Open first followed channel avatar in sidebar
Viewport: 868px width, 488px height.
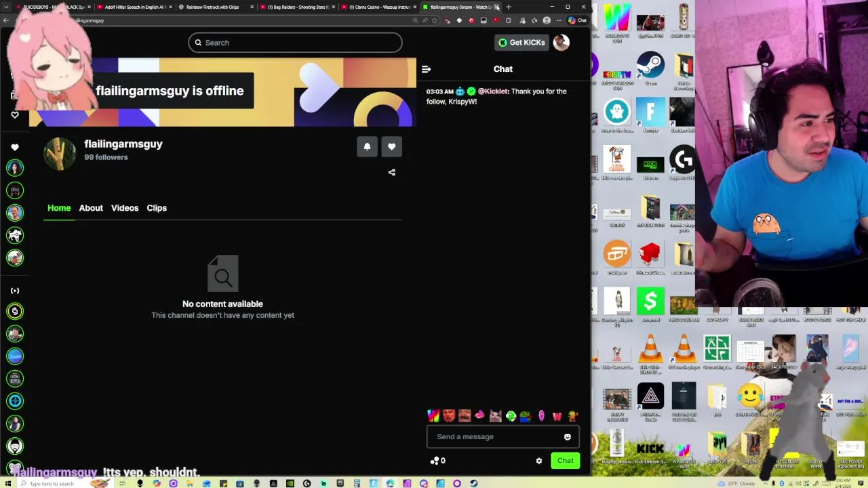(15, 168)
